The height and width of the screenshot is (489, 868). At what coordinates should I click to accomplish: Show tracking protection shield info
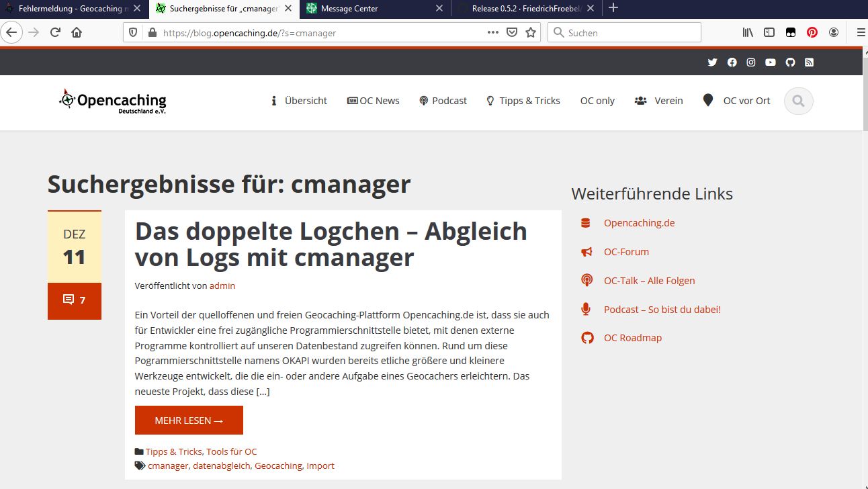pos(133,32)
